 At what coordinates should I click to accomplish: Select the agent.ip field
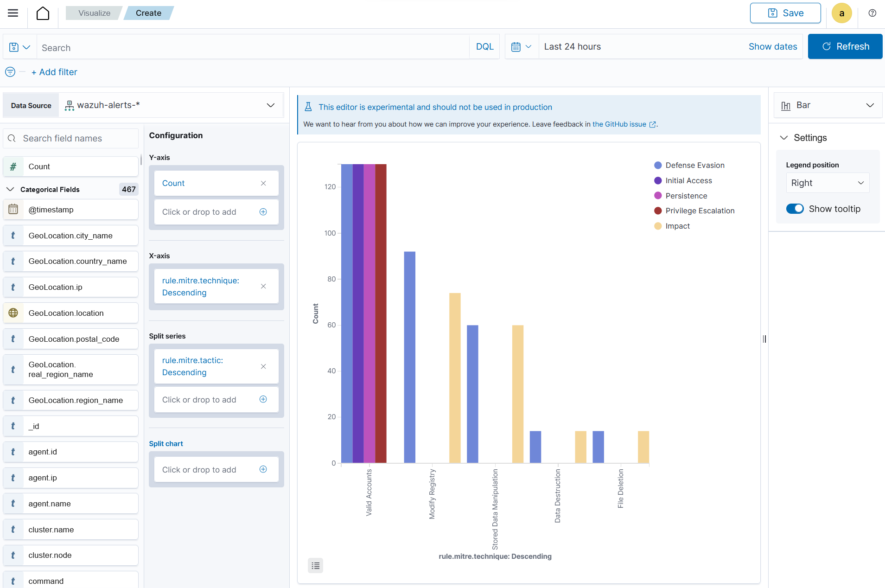click(70, 478)
